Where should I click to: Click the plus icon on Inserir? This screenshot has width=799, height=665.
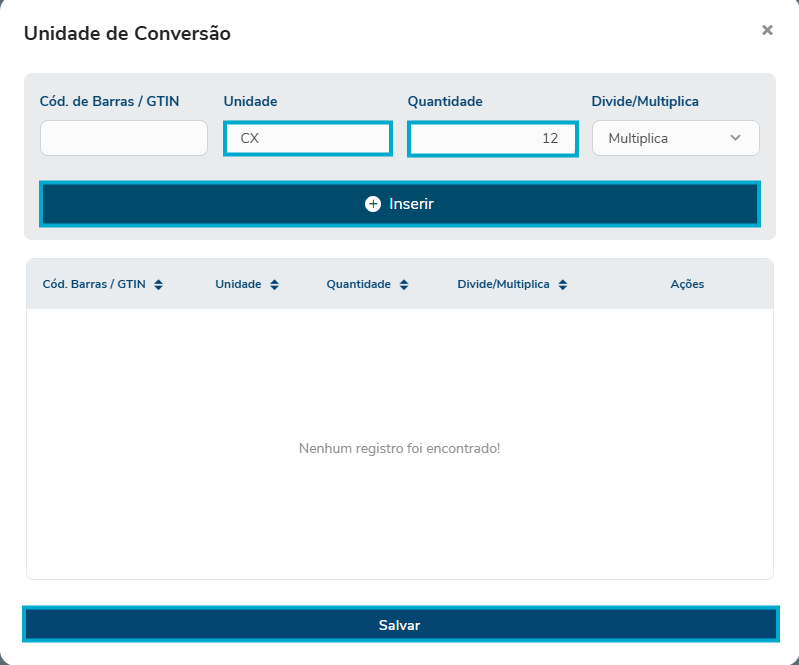(373, 204)
